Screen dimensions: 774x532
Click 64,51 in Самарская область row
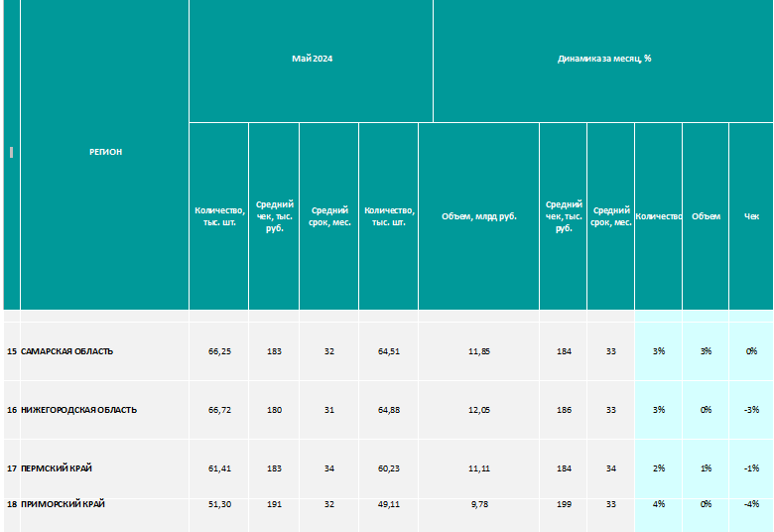coord(388,351)
